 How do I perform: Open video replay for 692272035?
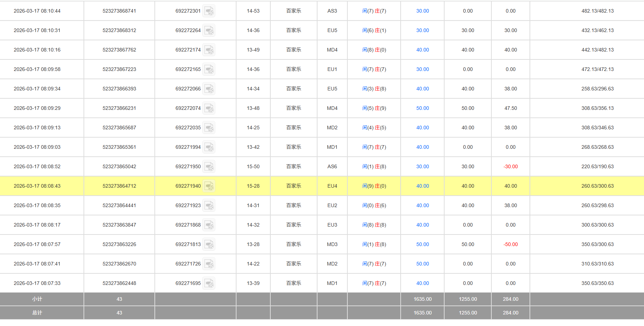(209, 128)
